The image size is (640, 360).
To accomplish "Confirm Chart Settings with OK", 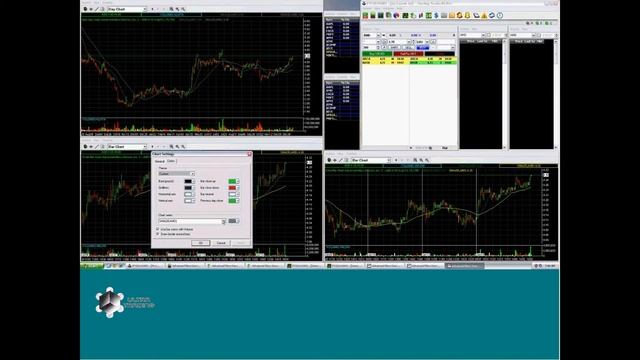I will [200, 243].
